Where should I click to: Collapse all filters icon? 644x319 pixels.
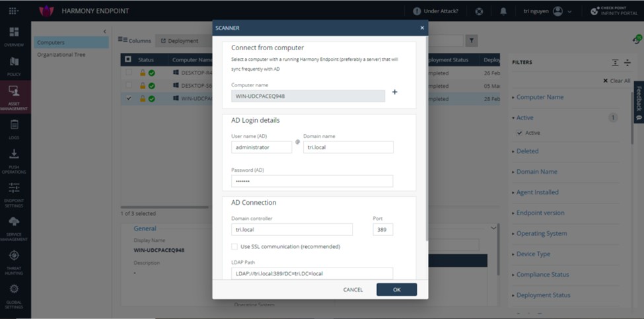[x=627, y=62]
